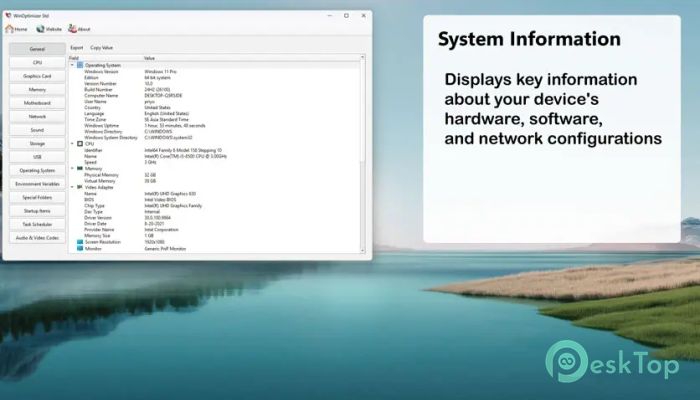Screen dimensions: 700x400
Task: Open the Environment Variables sidebar tab
Action: click(38, 184)
